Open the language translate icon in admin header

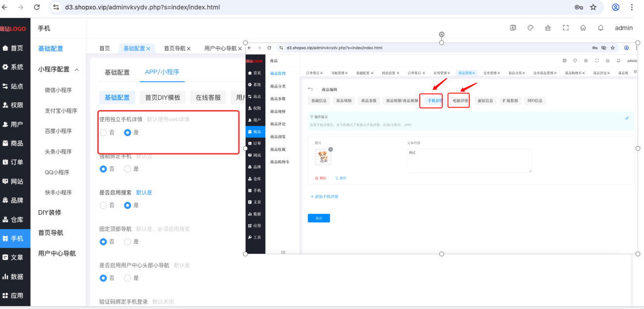click(x=513, y=28)
